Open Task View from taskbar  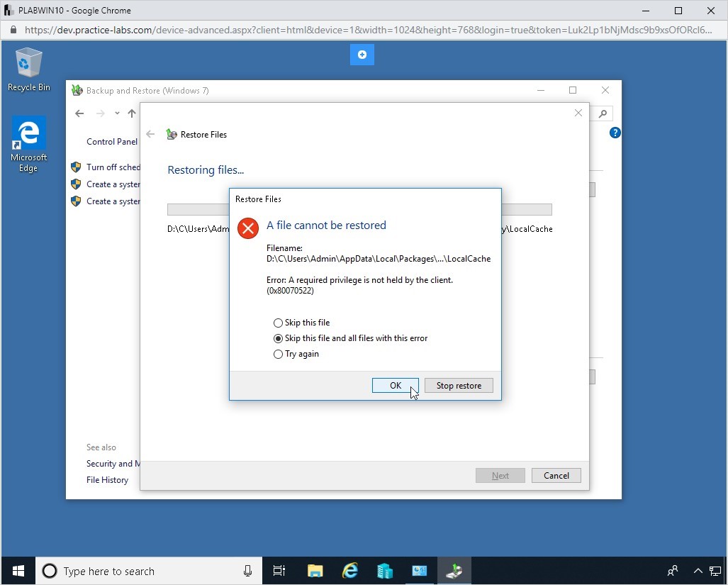(279, 571)
